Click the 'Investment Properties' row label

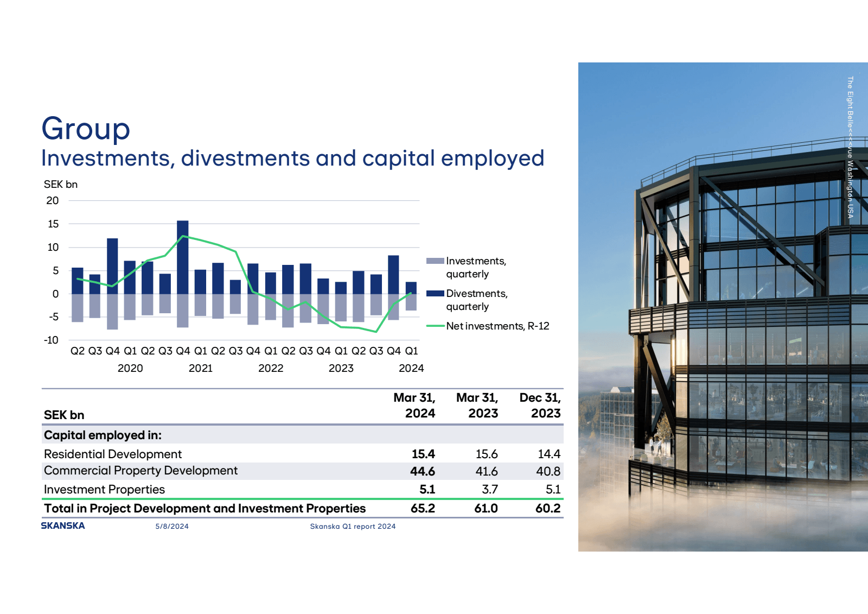pyautogui.click(x=104, y=490)
